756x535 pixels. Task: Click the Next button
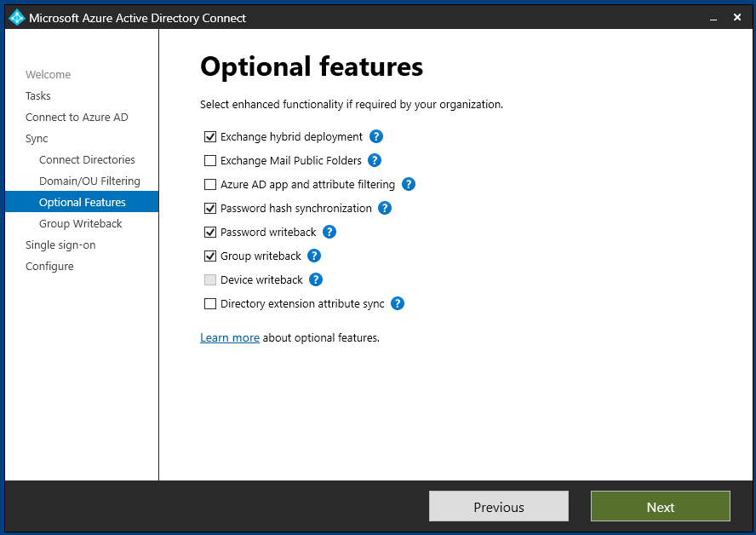coord(660,507)
